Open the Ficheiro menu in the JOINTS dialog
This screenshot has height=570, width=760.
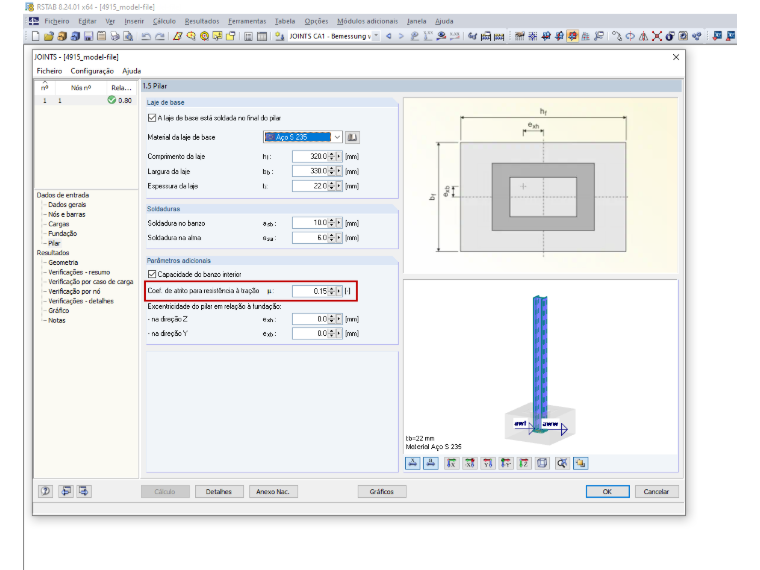[49, 71]
